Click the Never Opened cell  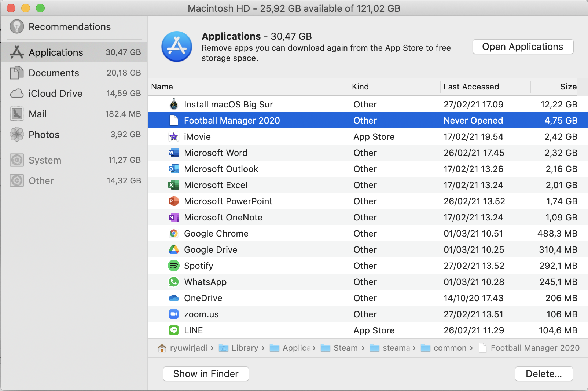pyautogui.click(x=473, y=121)
